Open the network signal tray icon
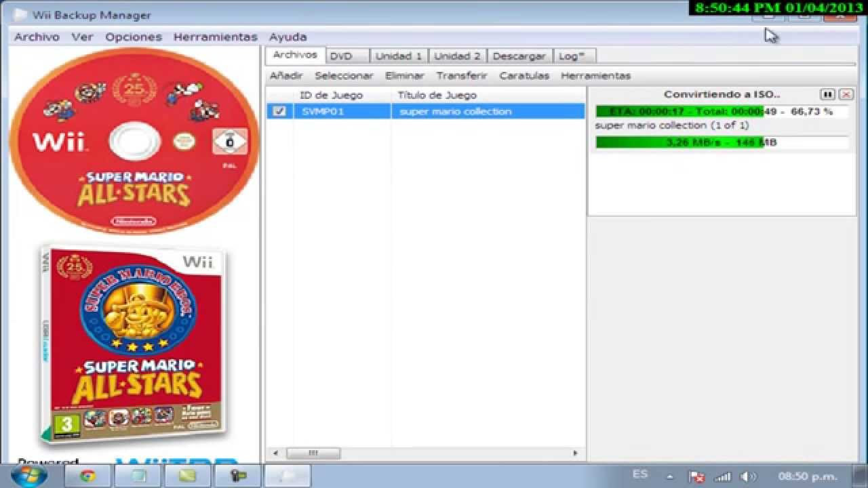The image size is (868, 488). pyautogui.click(x=724, y=476)
